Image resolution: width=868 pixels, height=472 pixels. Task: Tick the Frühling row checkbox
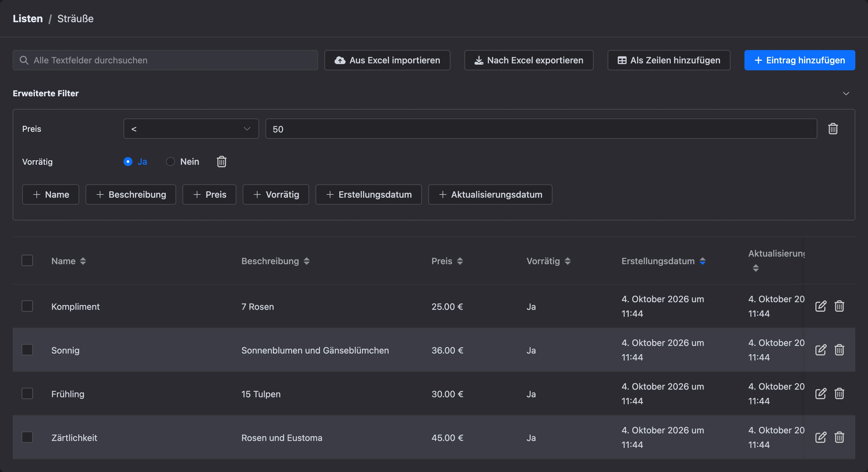tap(27, 393)
